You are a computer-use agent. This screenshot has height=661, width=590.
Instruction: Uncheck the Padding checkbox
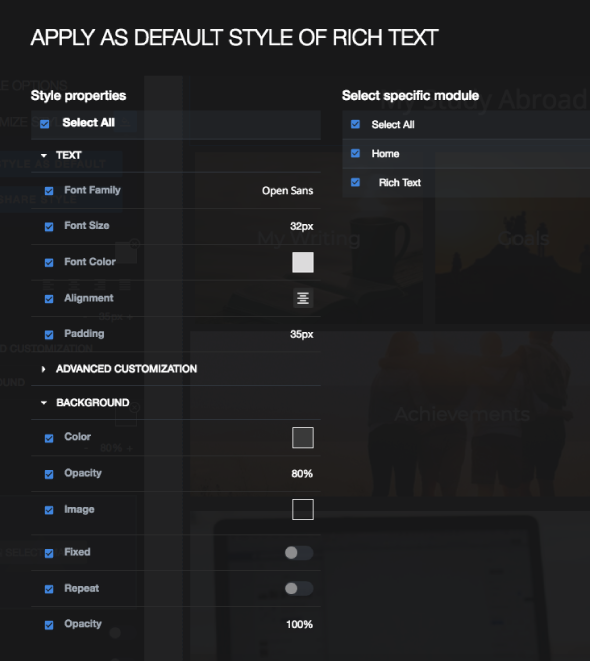(49, 335)
